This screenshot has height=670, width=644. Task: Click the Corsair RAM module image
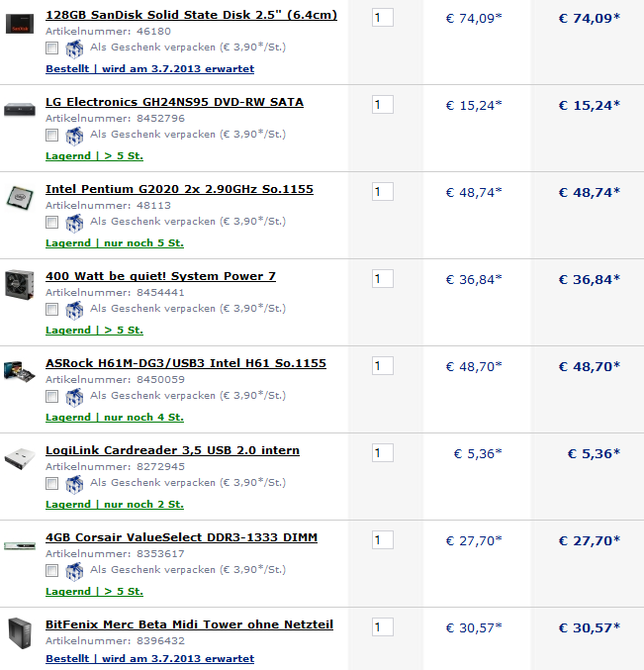tap(19, 546)
